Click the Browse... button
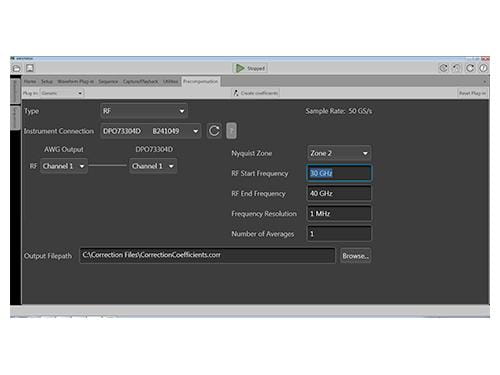Image resolution: width=500 pixels, height=375 pixels. point(356,256)
